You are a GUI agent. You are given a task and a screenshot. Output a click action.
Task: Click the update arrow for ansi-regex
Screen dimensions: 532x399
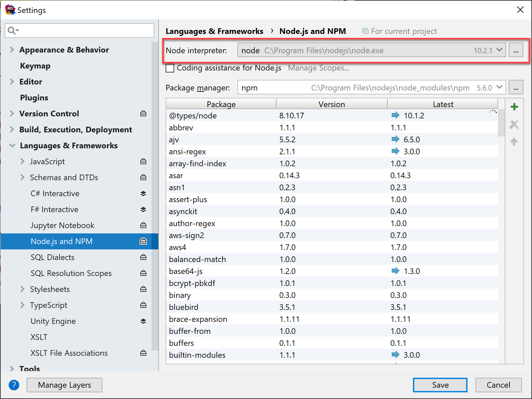pos(395,151)
